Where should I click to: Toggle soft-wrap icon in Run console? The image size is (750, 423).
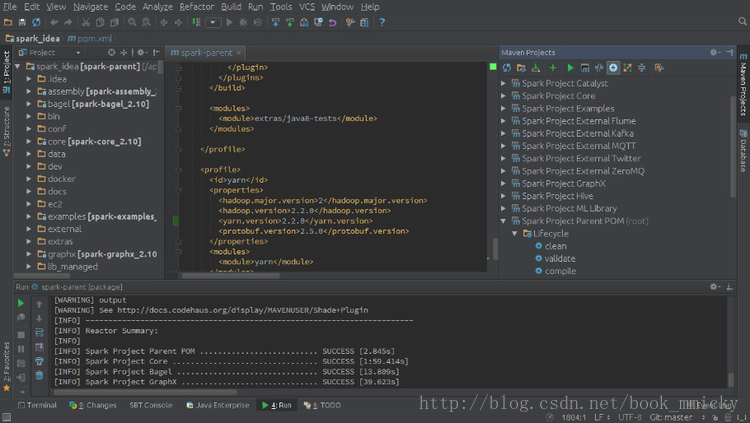coord(39,333)
